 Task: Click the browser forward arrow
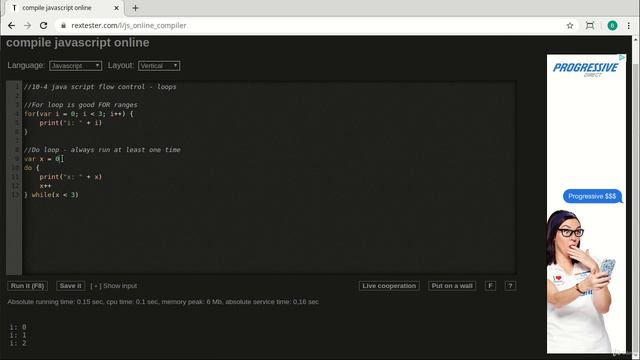coord(27,25)
